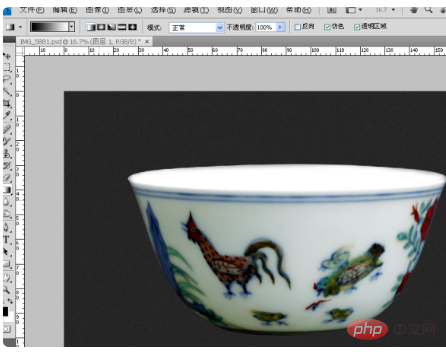Click the Photoshop application icon
Screen dimensions: 446x362
click(x=7, y=11)
